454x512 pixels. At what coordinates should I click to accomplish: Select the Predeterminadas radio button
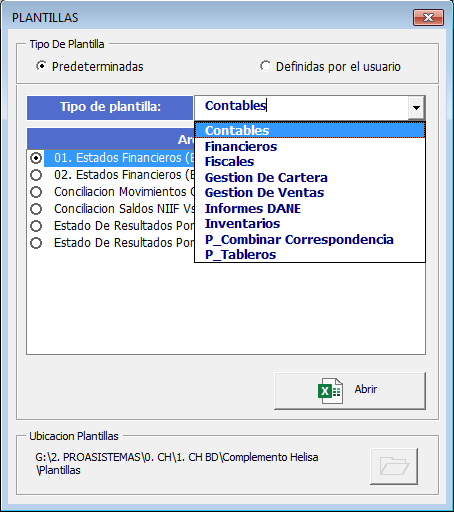[42, 66]
